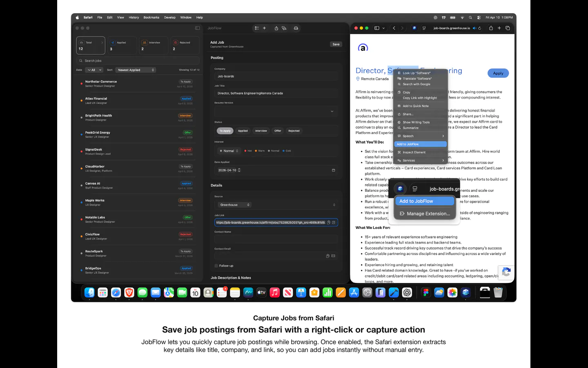This screenshot has height=368, width=588.
Task: Click the reCAPTCHA badge on the web page
Action: click(x=506, y=272)
